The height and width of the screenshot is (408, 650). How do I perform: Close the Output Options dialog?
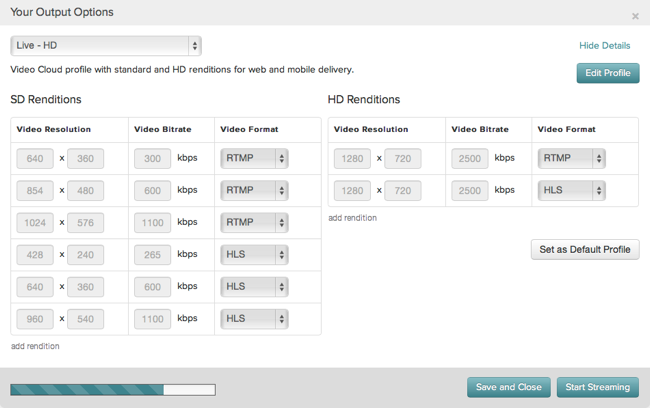[635, 16]
